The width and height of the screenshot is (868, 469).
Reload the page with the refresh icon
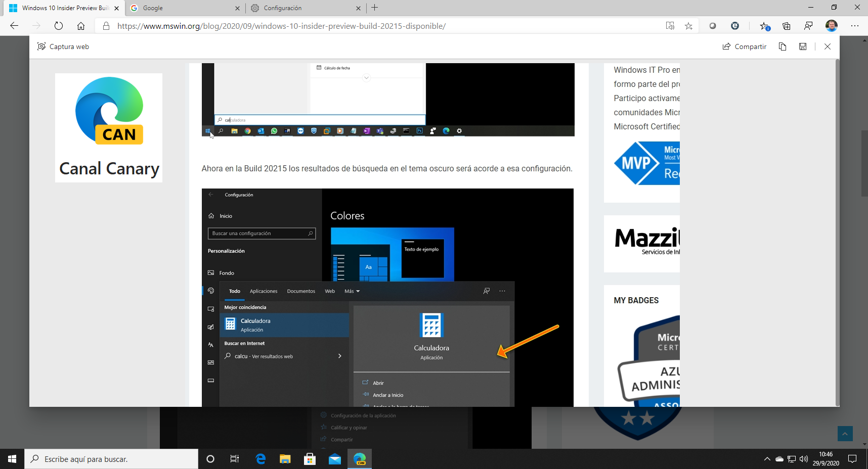click(59, 26)
